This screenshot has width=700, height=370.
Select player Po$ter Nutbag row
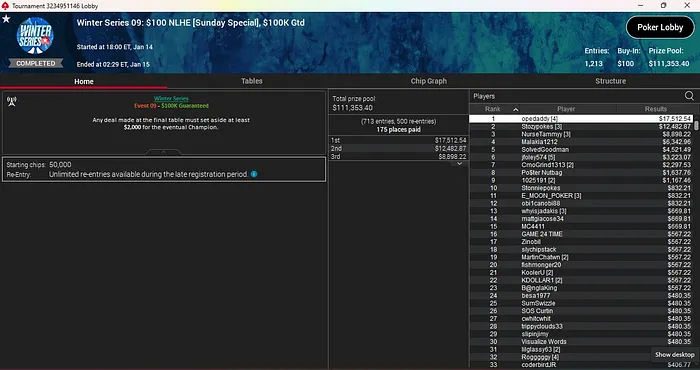coord(581,173)
